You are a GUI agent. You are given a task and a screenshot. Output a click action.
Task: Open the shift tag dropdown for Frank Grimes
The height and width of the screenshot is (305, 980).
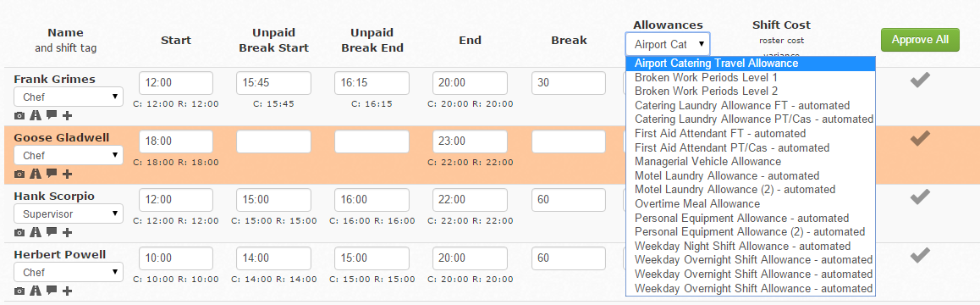pos(69,97)
